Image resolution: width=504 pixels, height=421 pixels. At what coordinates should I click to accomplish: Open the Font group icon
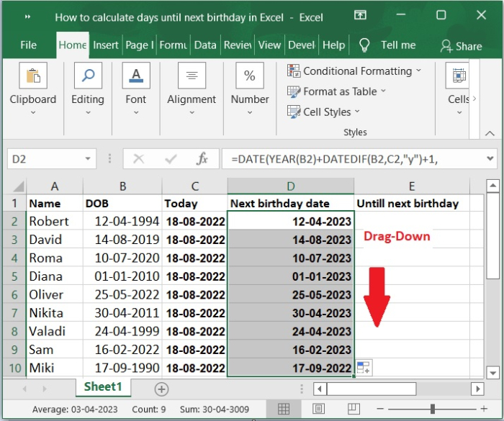tap(135, 76)
